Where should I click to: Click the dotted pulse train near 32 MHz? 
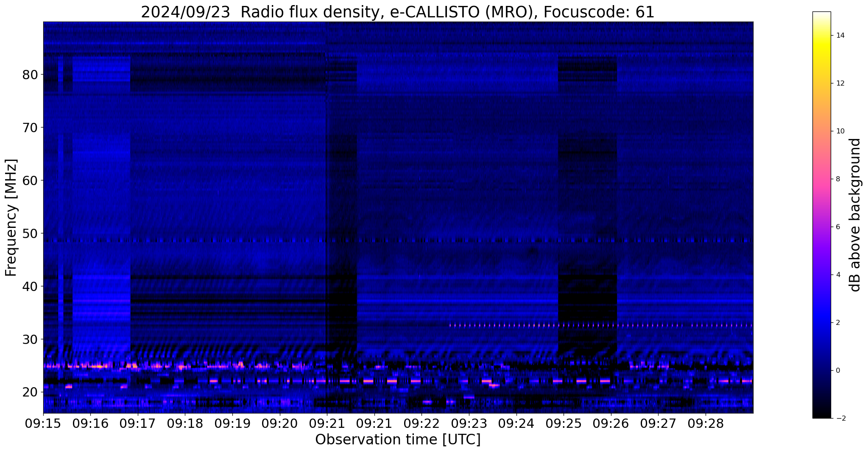pyautogui.click(x=601, y=325)
